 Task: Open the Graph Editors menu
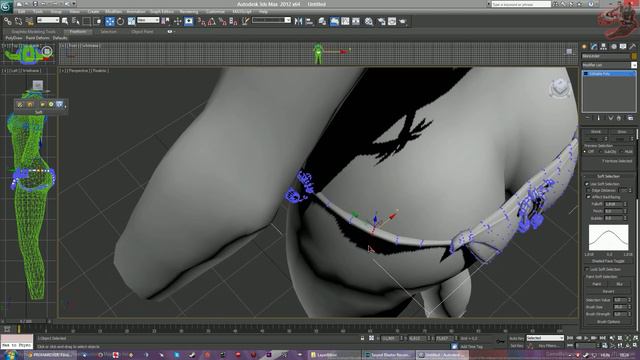[162, 11]
